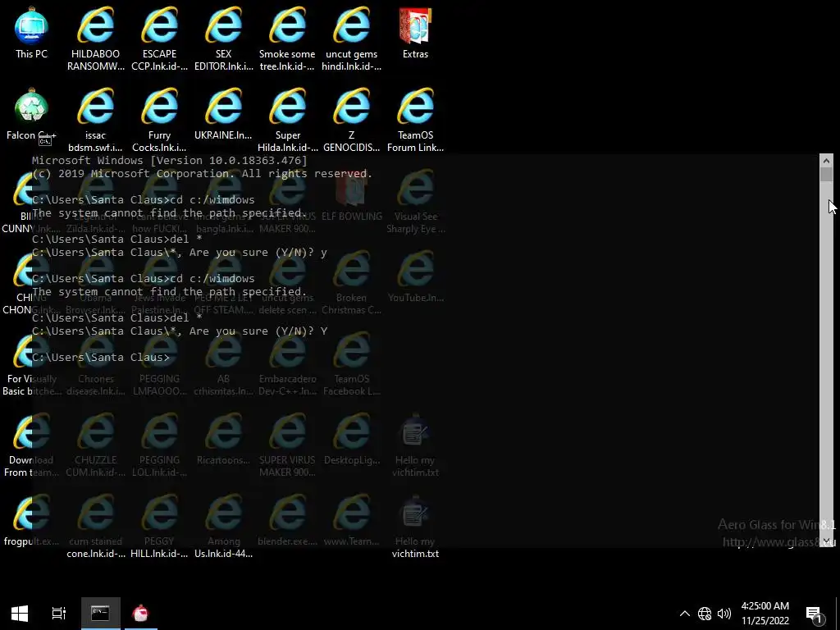
Task: Open the network globe tray icon
Action: point(705,614)
